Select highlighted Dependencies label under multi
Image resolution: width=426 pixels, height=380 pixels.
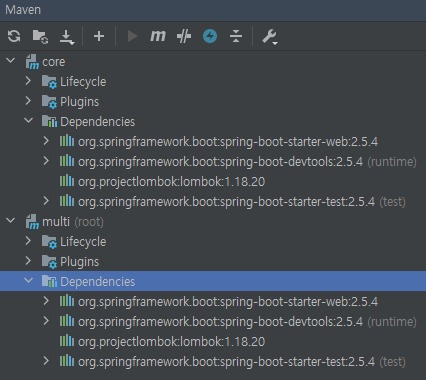click(x=98, y=282)
